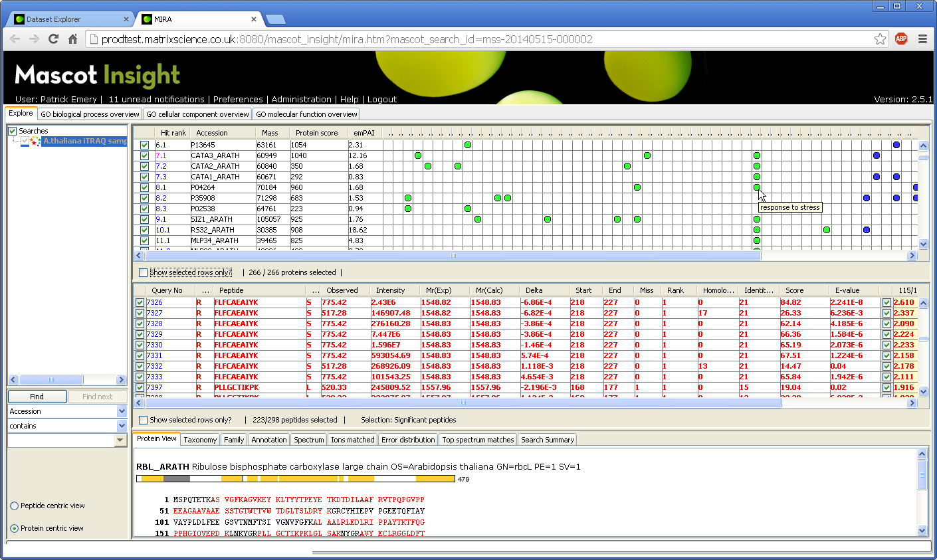The height and width of the screenshot is (560, 937).
Task: Click protein table horizontal scrollbar thumb
Action: tap(453, 255)
